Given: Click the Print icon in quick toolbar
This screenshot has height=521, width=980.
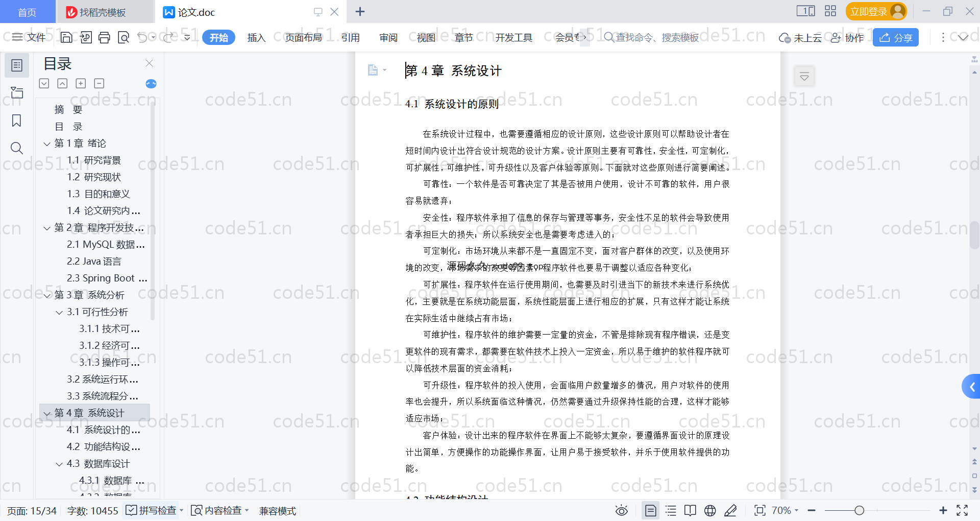Looking at the screenshot, I should coord(104,37).
